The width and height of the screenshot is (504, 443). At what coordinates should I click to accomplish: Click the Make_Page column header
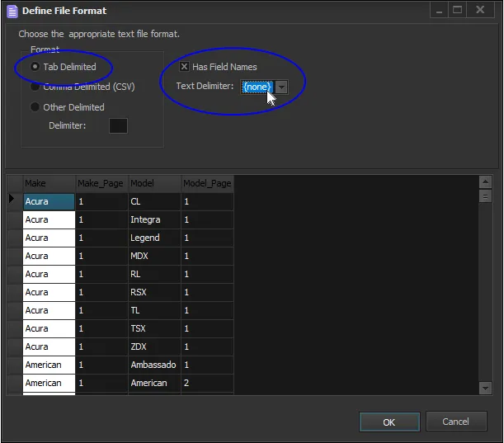[101, 183]
